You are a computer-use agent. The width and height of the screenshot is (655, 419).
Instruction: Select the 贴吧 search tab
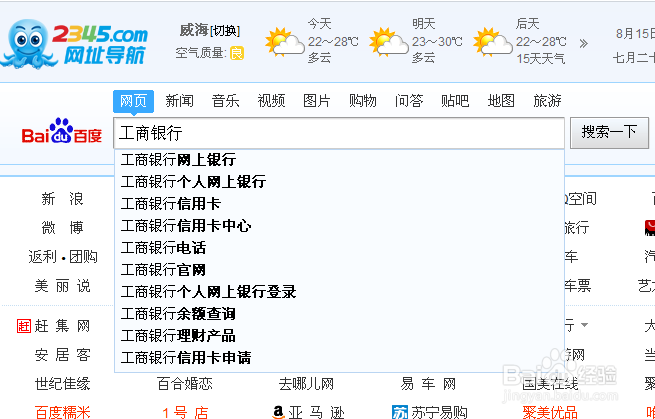(x=455, y=101)
